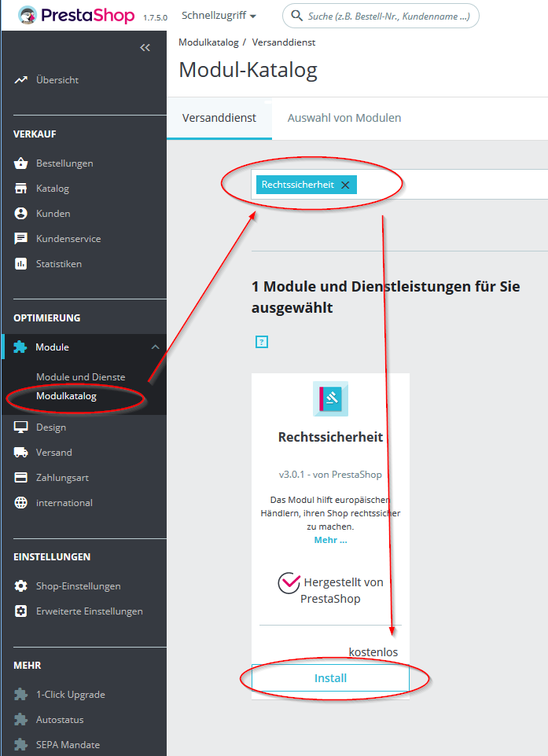This screenshot has height=756, width=548.
Task: Click the Bestellungen basket icon
Action: click(x=20, y=163)
